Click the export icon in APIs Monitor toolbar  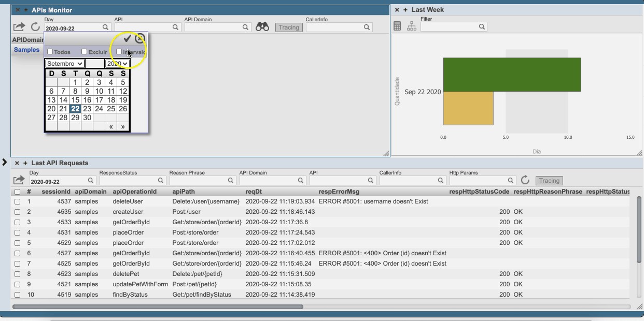[x=19, y=27]
